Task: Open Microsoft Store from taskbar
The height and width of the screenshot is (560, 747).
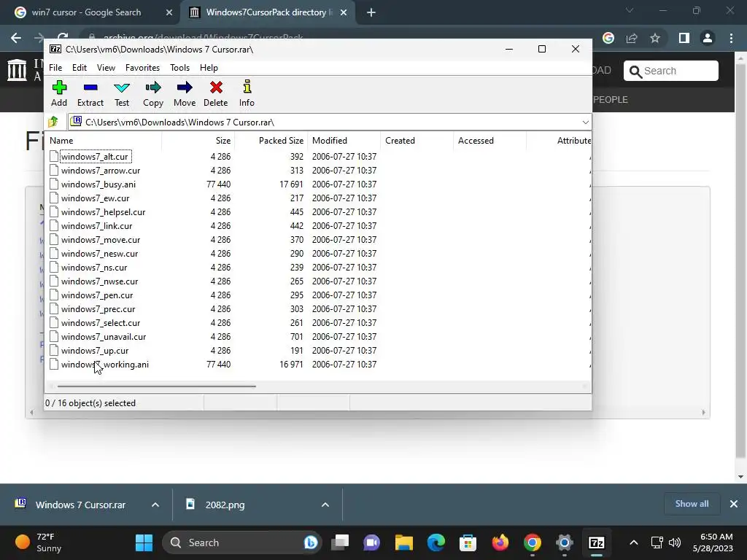Action: point(468,542)
